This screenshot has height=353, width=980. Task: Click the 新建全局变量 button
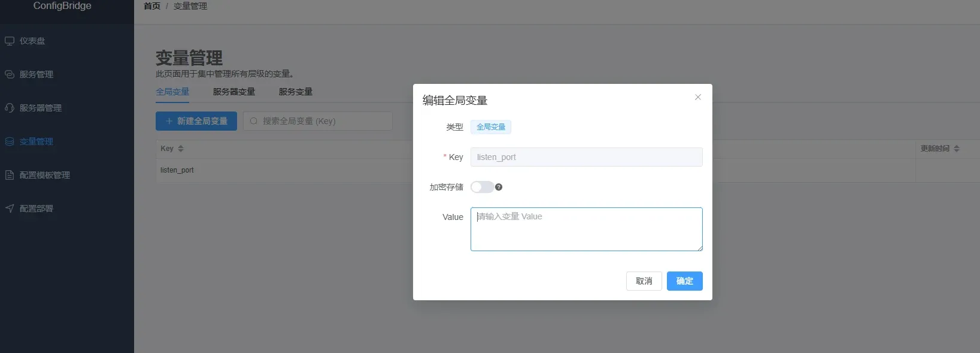pos(196,121)
